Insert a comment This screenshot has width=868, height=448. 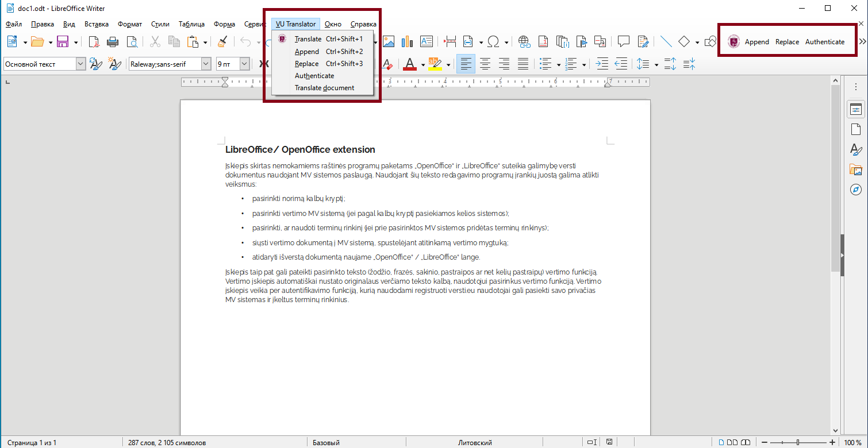[624, 41]
